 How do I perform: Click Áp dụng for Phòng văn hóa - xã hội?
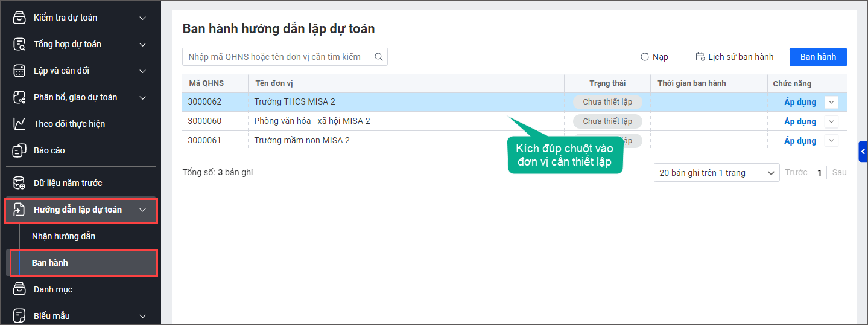click(800, 121)
